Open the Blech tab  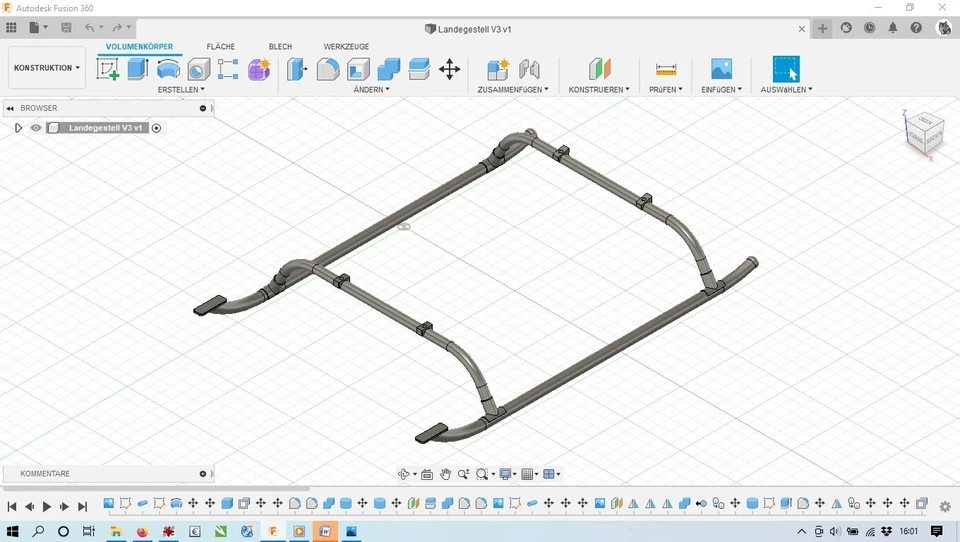click(280, 47)
